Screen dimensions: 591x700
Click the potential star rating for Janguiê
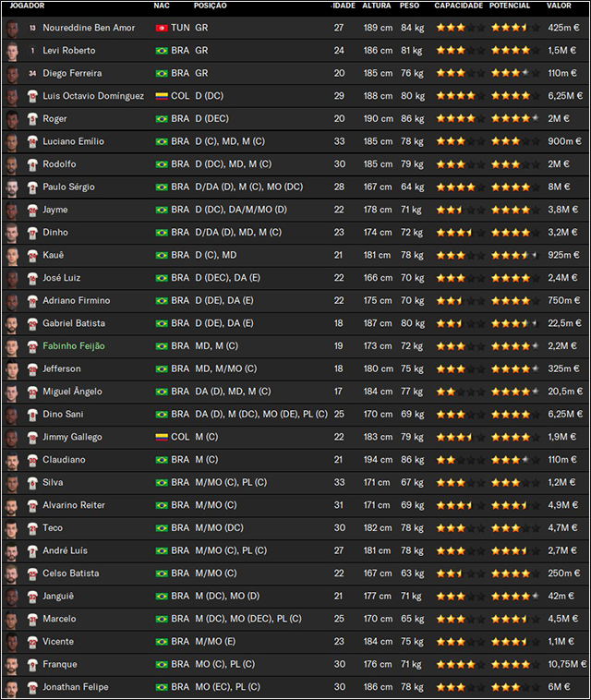coord(515,597)
